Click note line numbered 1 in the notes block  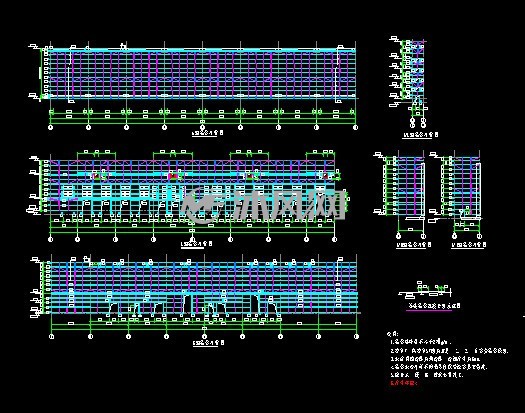[421, 342]
